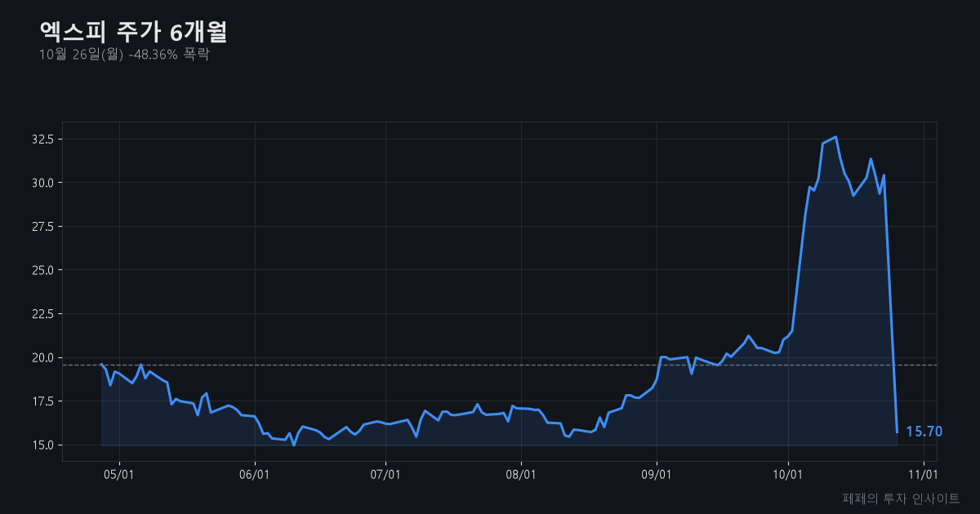The image size is (980, 514).
Task: Click the 11/01 x-axis date label
Action: 924,473
